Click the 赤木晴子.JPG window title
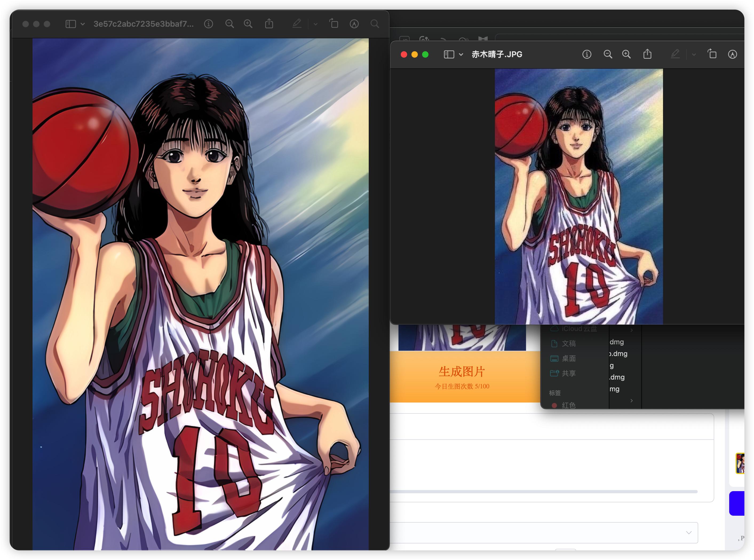 pos(497,54)
